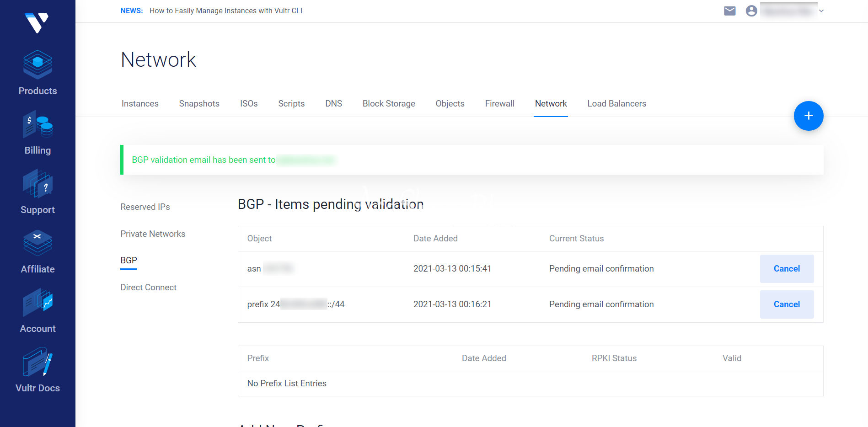Cancel the pending asn validation
The height and width of the screenshot is (427, 868).
point(787,269)
